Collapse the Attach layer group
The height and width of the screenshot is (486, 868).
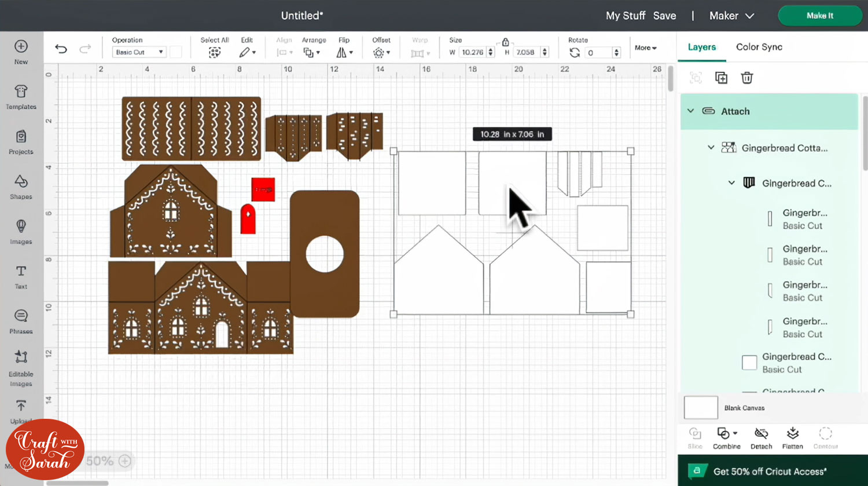point(690,111)
